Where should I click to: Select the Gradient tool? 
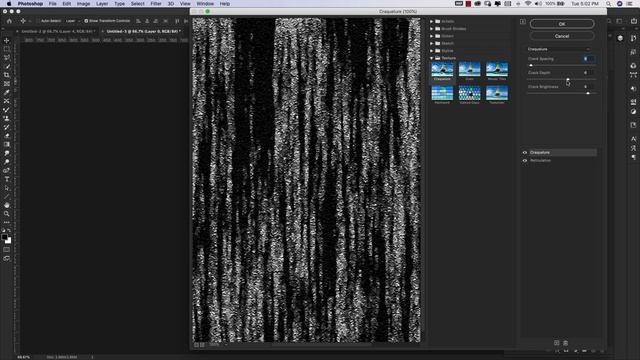[x=7, y=144]
